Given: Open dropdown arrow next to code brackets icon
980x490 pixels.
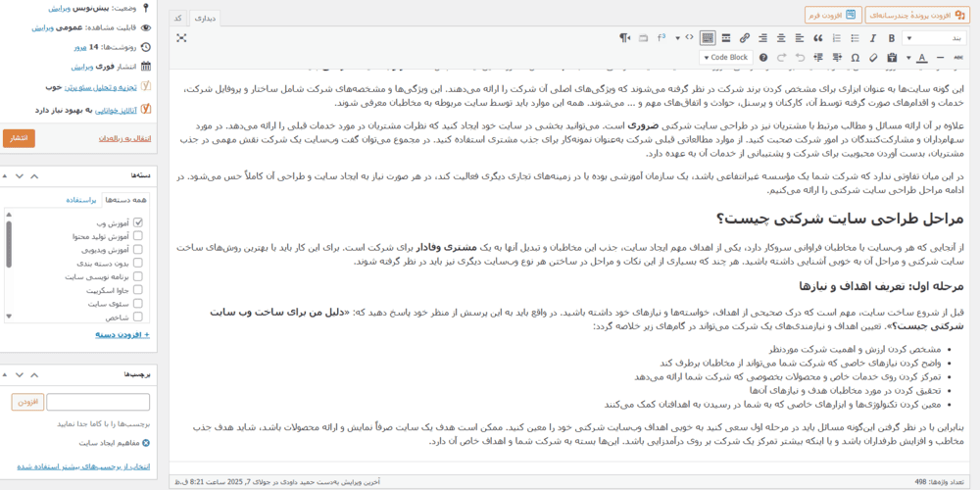Looking at the screenshot, I should [677, 38].
